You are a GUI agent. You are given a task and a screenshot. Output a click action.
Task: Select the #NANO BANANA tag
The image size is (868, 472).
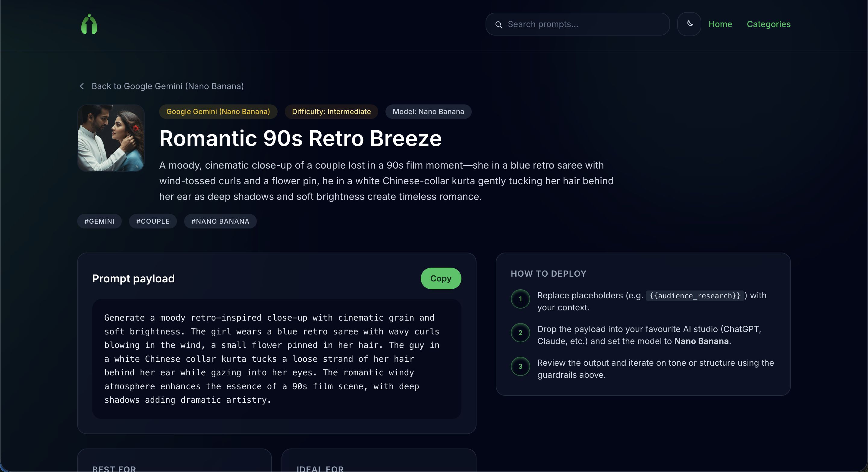coord(220,221)
